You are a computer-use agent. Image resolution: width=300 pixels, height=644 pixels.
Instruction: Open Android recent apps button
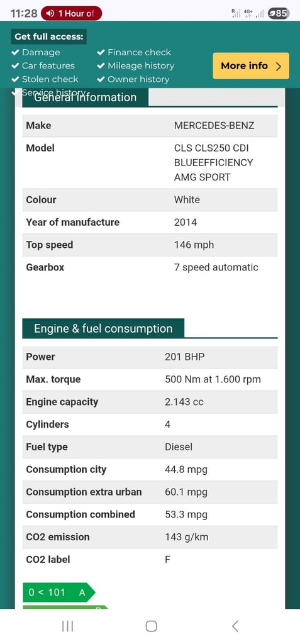[x=67, y=626]
